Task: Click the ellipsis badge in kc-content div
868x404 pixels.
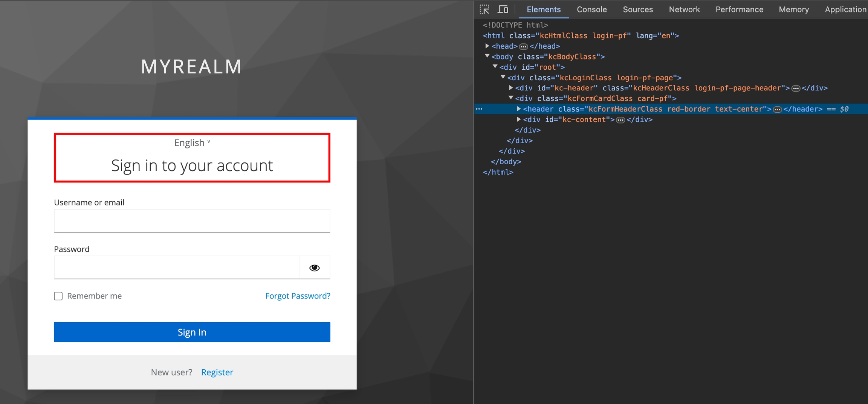Action: point(620,120)
